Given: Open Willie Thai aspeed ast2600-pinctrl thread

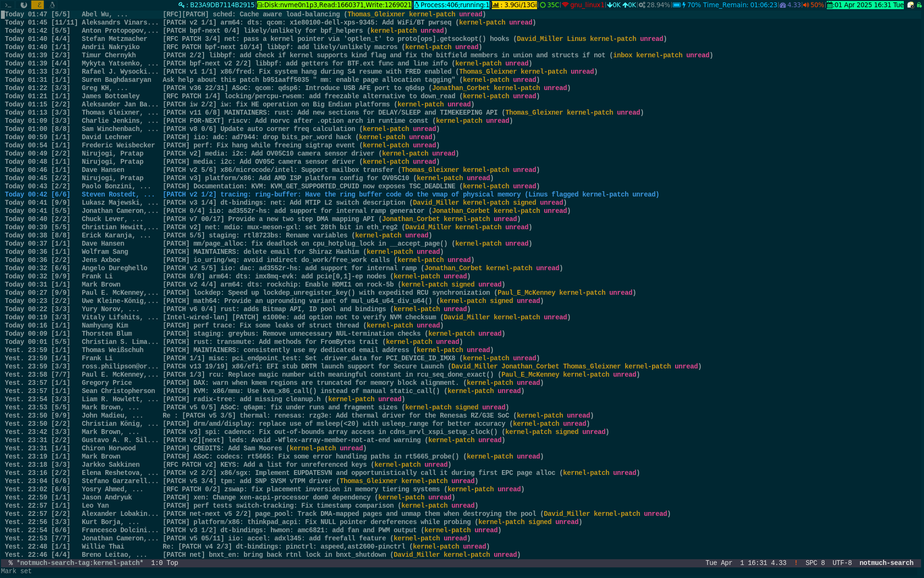Looking at the screenshot, I should (x=247, y=546).
